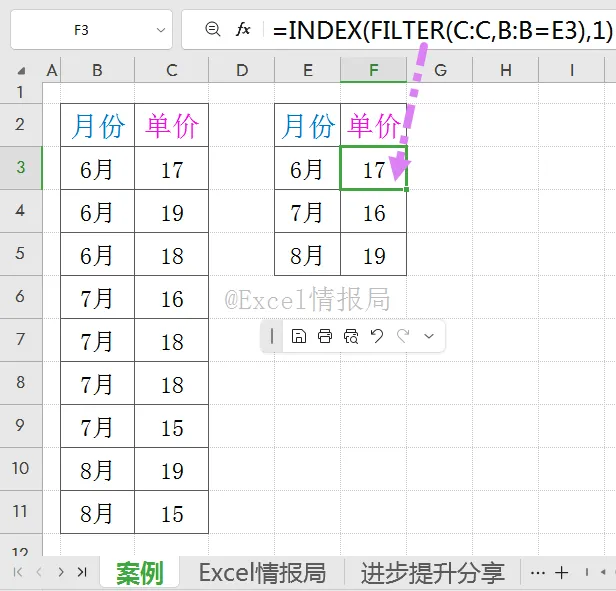Image resolution: width=616 pixels, height=591 pixels.
Task: Click cell C3 with value 17
Action: pyautogui.click(x=172, y=168)
